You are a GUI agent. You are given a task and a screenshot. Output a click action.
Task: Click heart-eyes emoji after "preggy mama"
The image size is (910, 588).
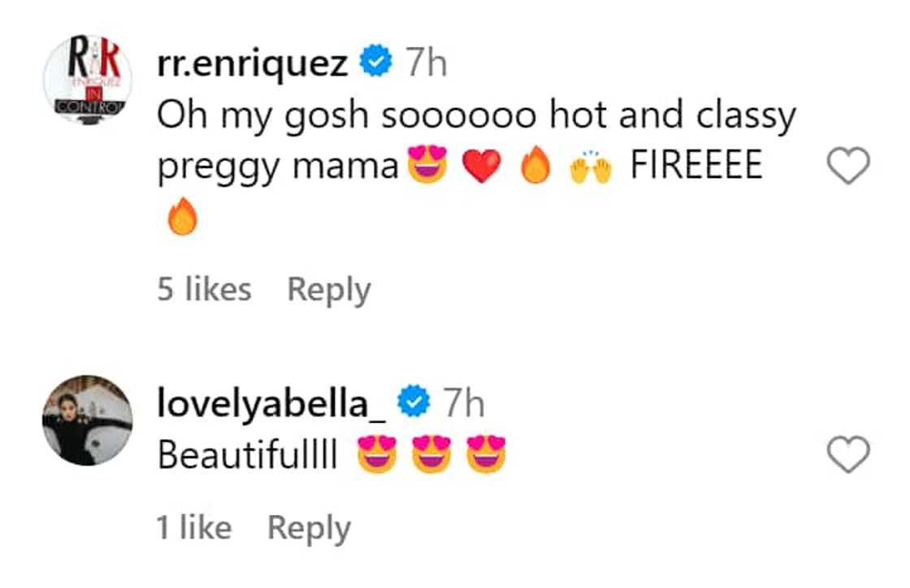[x=428, y=167]
